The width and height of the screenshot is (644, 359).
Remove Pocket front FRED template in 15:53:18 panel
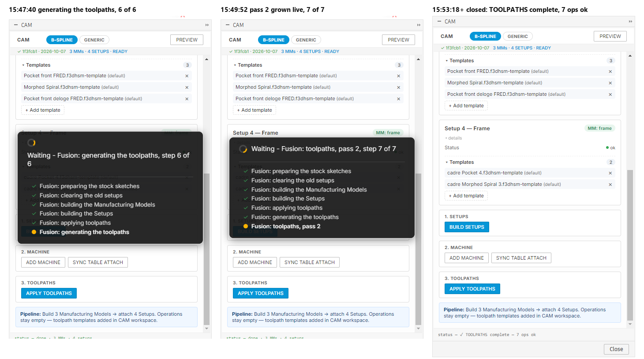(x=610, y=72)
